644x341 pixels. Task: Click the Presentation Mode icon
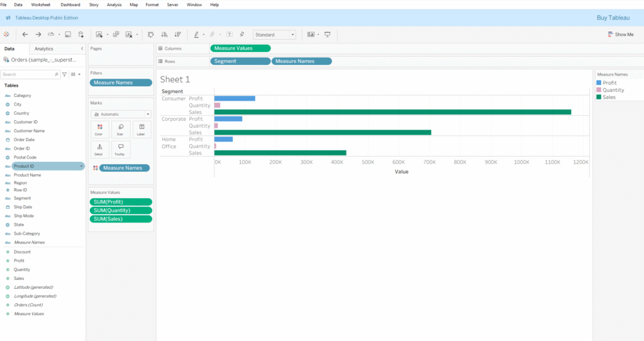[x=327, y=35]
